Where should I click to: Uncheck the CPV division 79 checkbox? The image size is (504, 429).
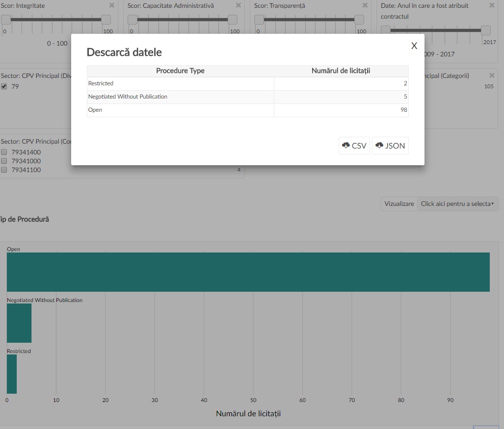[4, 86]
